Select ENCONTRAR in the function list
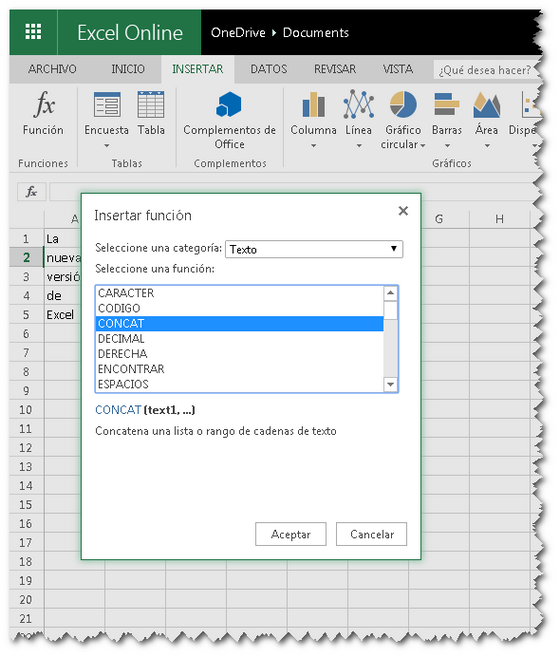Image resolution: width=560 pixels, height=658 pixels. [x=240, y=369]
